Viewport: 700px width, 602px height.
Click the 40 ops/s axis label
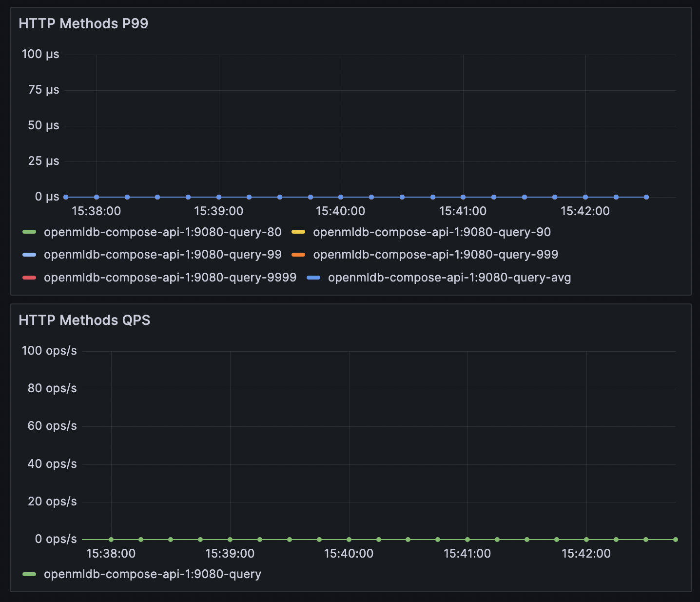tap(52, 463)
